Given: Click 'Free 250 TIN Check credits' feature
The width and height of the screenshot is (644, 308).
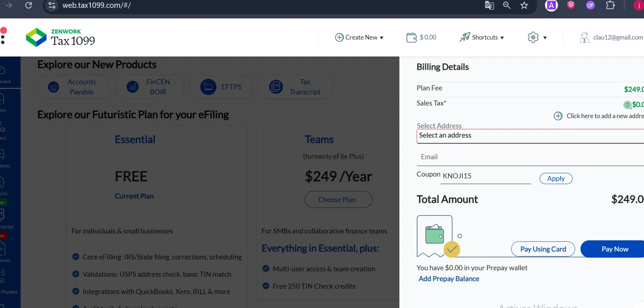Looking at the screenshot, I should point(314,286).
